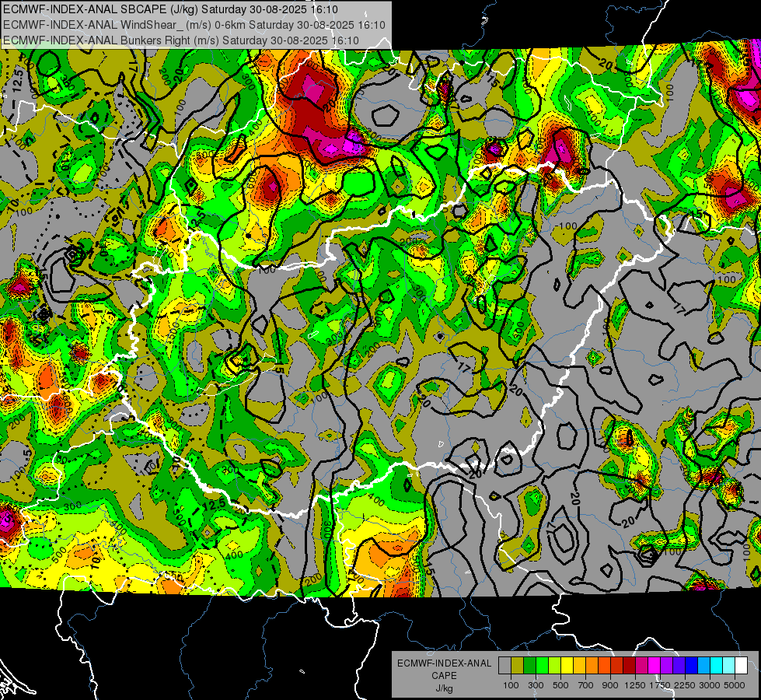Click the 500 legend tick label

[560, 685]
